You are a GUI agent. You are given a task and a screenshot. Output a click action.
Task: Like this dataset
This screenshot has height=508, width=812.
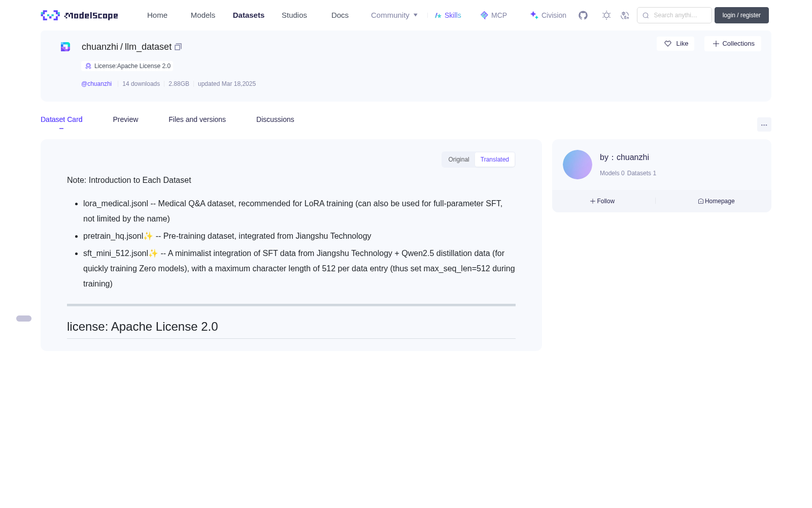pos(675,44)
